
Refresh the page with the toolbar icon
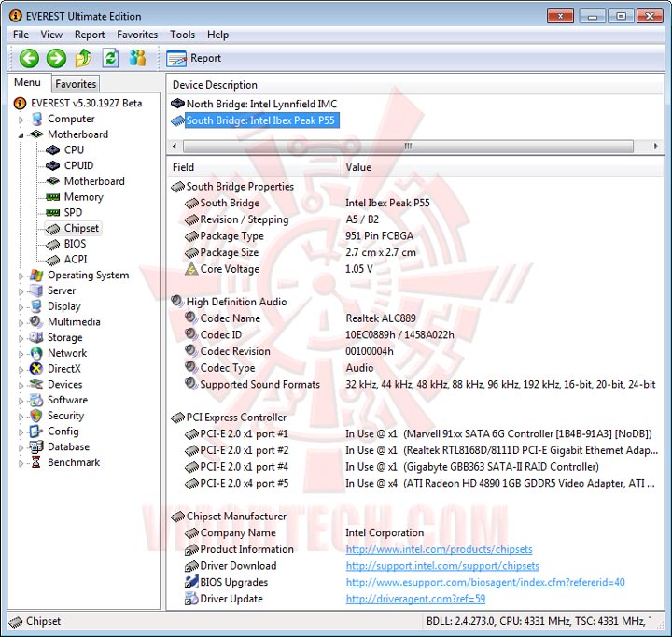[110, 58]
